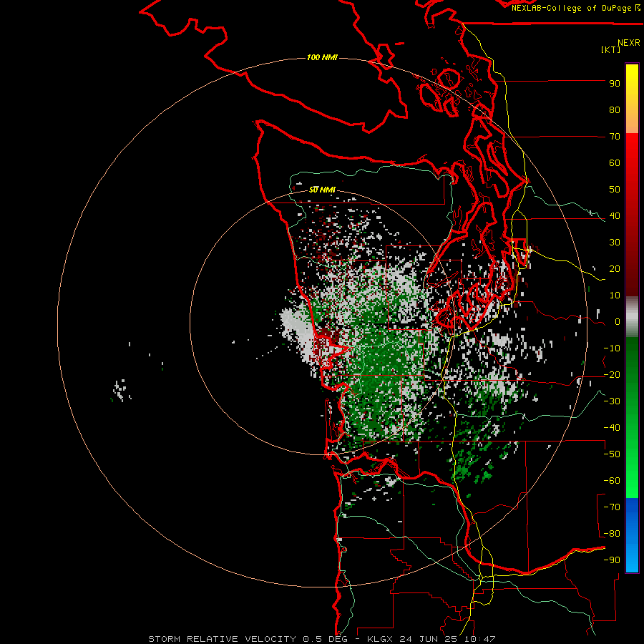This screenshot has height=644, width=644.
Task: Select the -30 scale value
Action: [612, 401]
